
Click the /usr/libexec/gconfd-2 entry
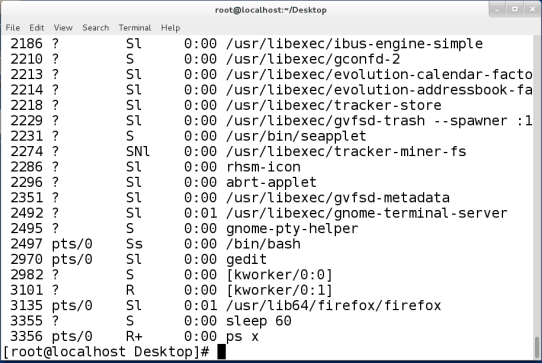[x=313, y=59]
